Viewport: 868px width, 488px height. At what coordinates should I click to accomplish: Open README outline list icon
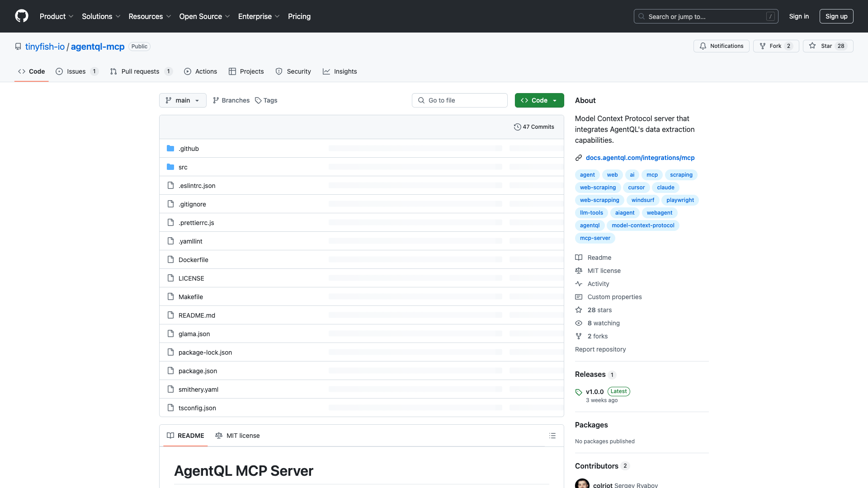click(552, 436)
